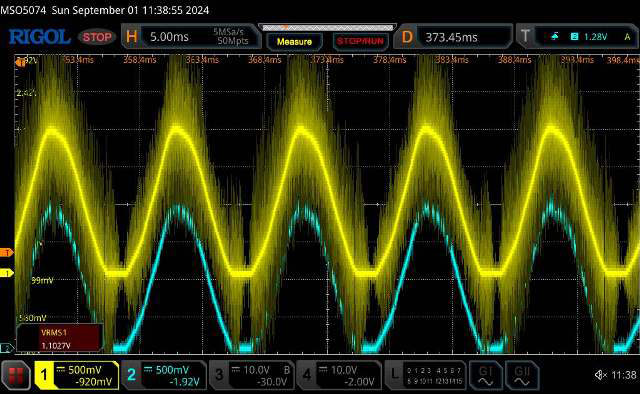Click the waveform memory position bar
640x394 pixels.
point(327,28)
